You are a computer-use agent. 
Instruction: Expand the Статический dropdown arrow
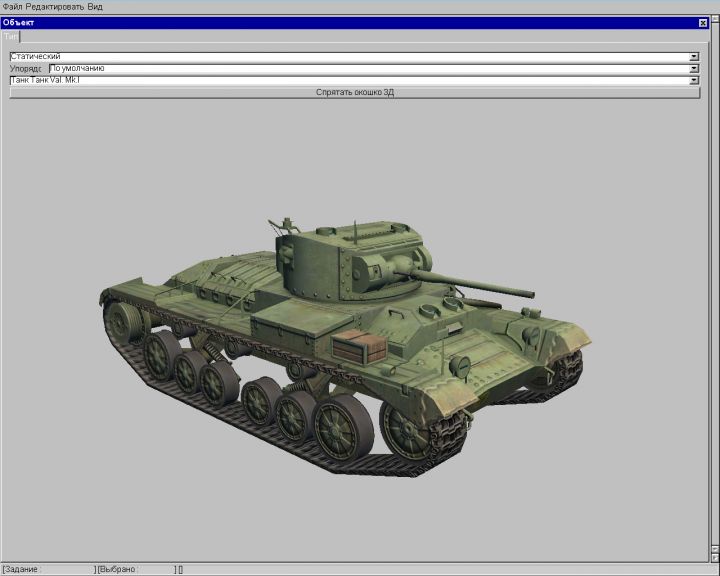(694, 57)
